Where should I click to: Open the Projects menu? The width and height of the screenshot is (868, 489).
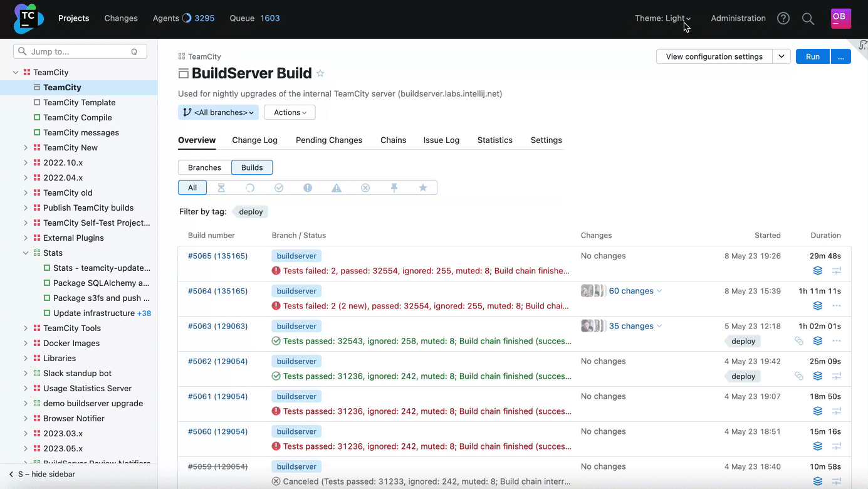pyautogui.click(x=74, y=18)
